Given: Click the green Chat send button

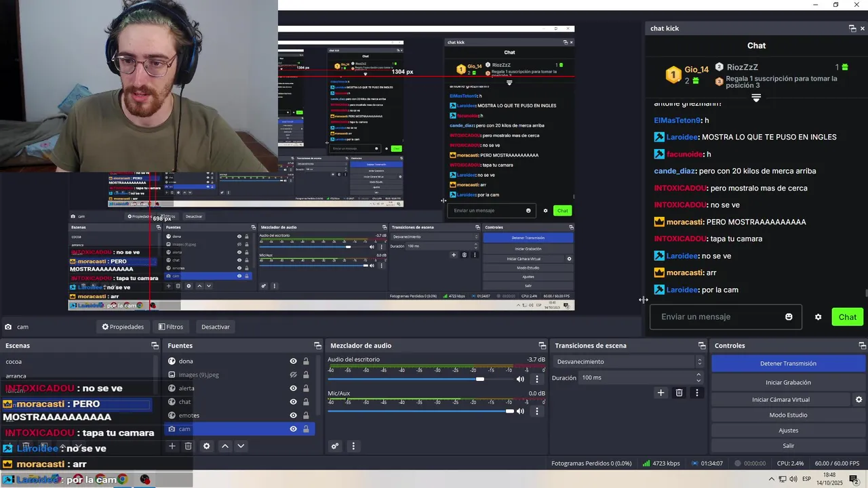Looking at the screenshot, I should [x=847, y=317].
